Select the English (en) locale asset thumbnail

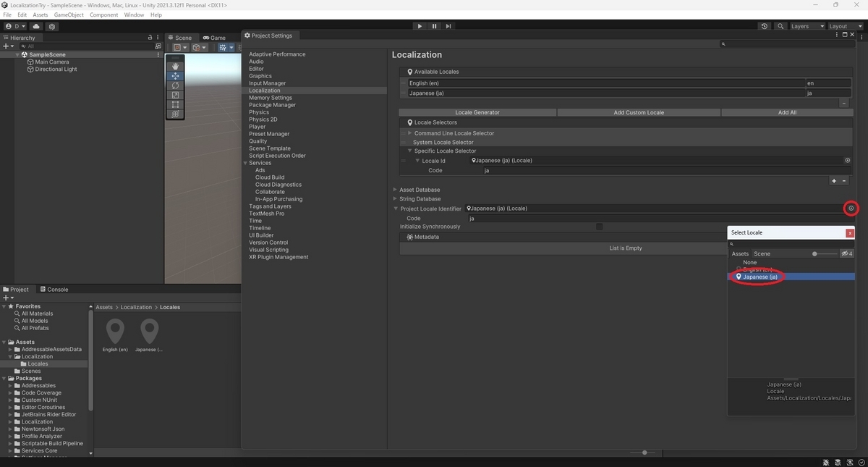coord(115,335)
